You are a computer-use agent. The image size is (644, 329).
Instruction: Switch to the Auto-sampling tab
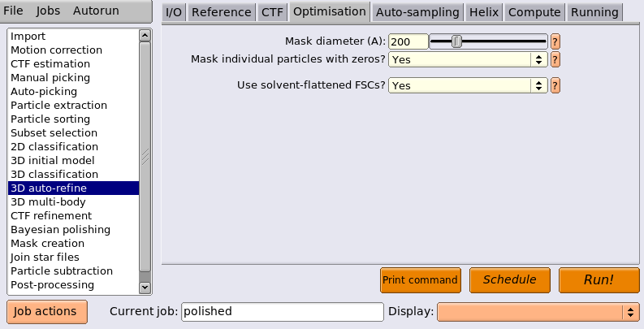(x=417, y=12)
